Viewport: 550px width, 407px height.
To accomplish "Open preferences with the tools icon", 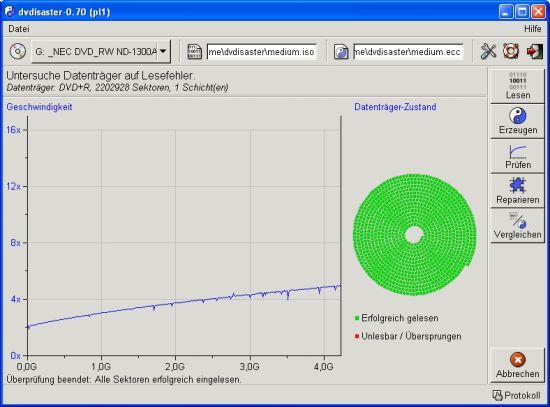I will coord(488,52).
